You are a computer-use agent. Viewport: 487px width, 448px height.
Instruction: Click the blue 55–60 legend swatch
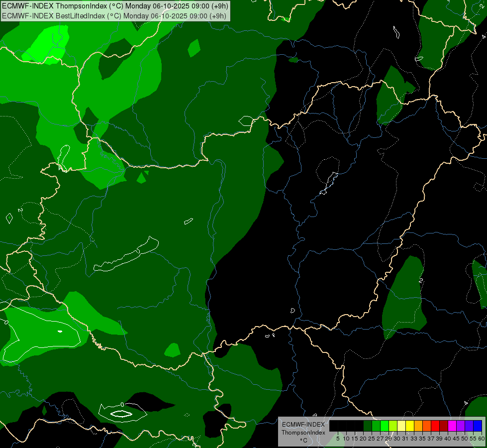tap(478, 426)
